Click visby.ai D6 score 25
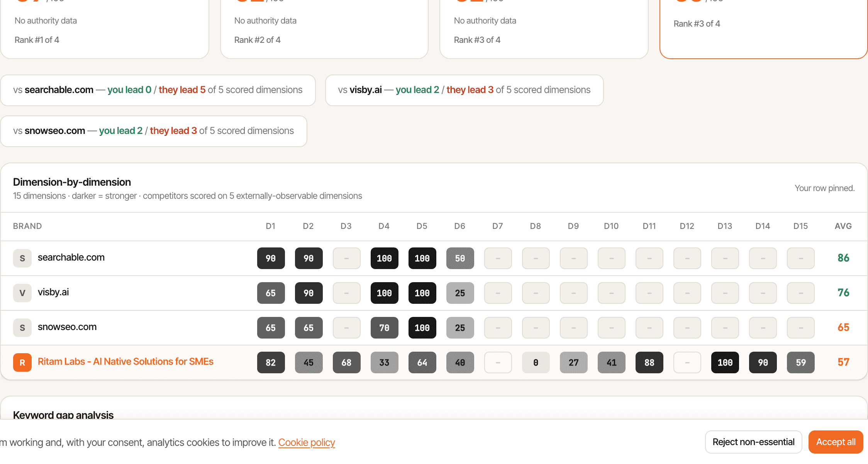 click(x=460, y=293)
